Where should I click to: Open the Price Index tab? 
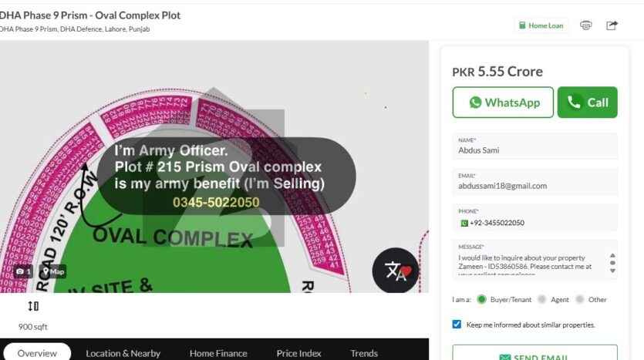point(298,353)
